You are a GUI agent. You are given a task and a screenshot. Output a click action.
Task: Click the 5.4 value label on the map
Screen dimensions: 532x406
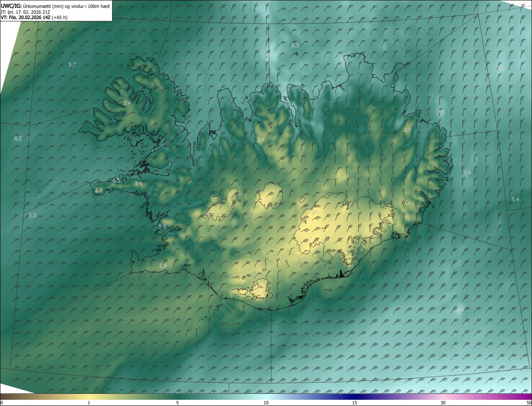[x=515, y=199]
